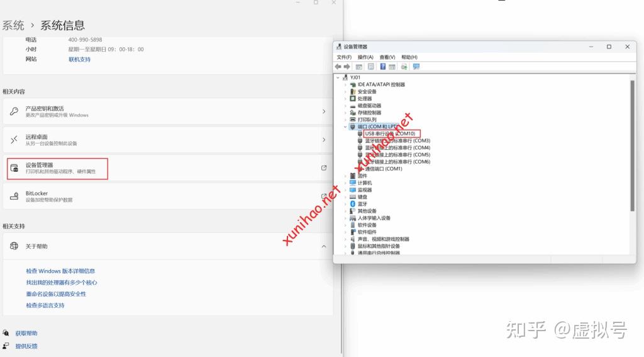Click the 获取帮助 help icon
The width and height of the screenshot is (644, 357).
tap(6, 333)
